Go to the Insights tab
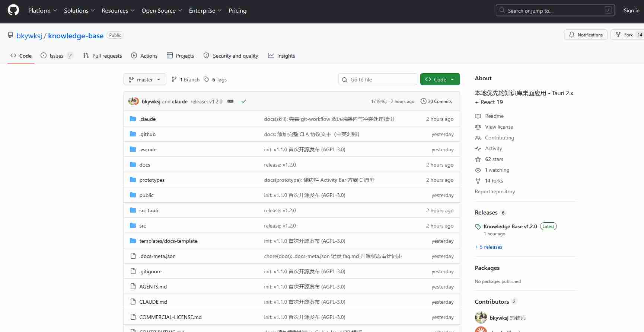This screenshot has height=332, width=644. [x=281, y=56]
